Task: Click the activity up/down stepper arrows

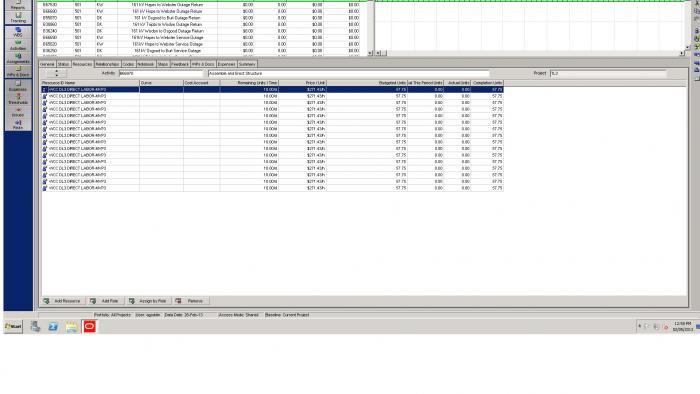Action: (x=56, y=73)
